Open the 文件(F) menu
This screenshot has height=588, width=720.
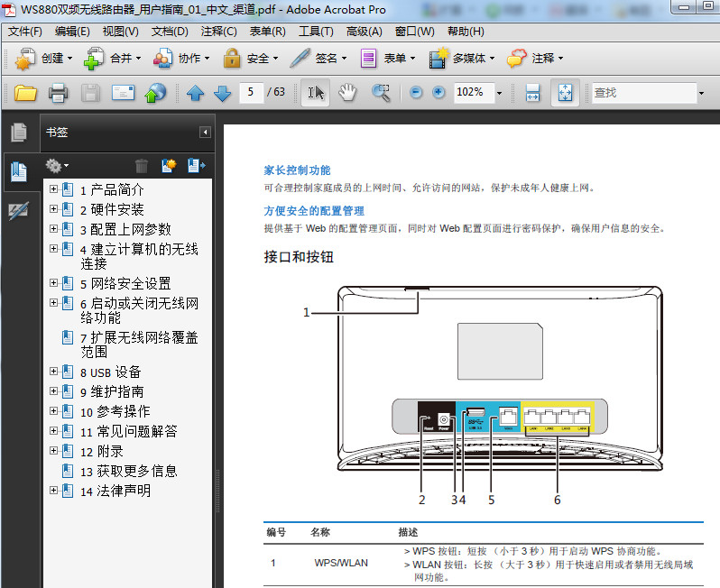(x=25, y=32)
